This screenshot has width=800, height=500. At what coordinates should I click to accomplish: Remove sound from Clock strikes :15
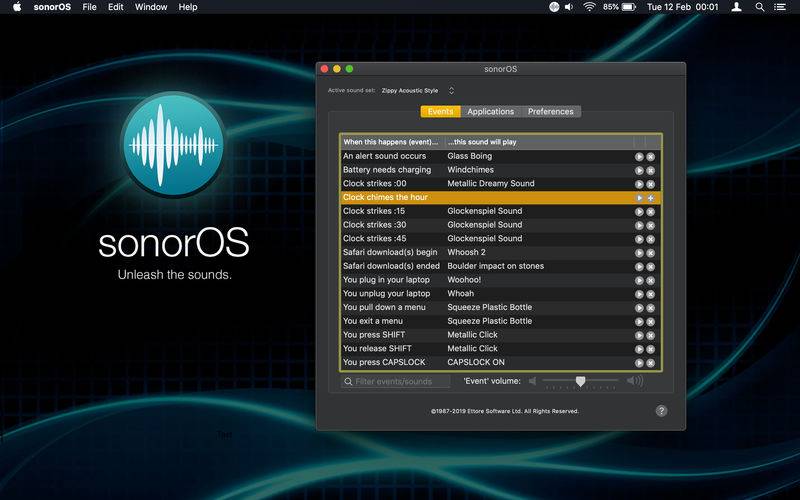[651, 212]
